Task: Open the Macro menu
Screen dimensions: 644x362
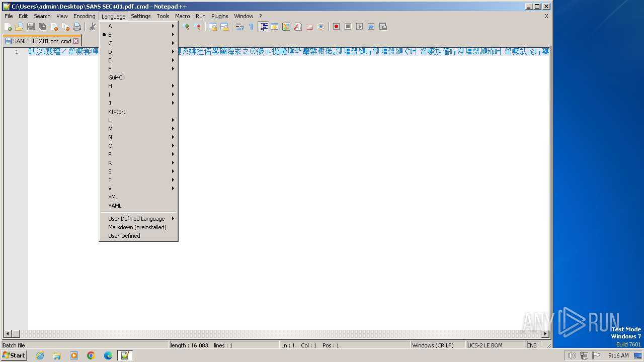Action: click(x=182, y=16)
